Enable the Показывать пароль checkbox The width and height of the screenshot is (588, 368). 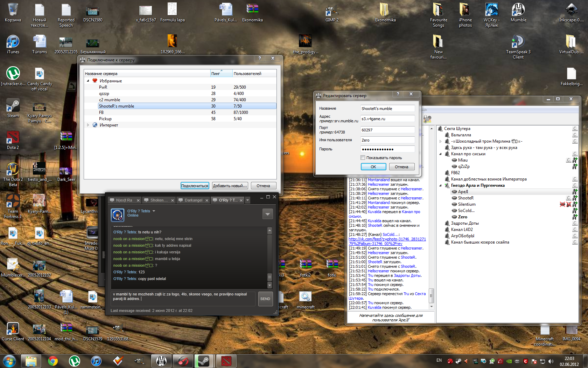pyautogui.click(x=363, y=158)
